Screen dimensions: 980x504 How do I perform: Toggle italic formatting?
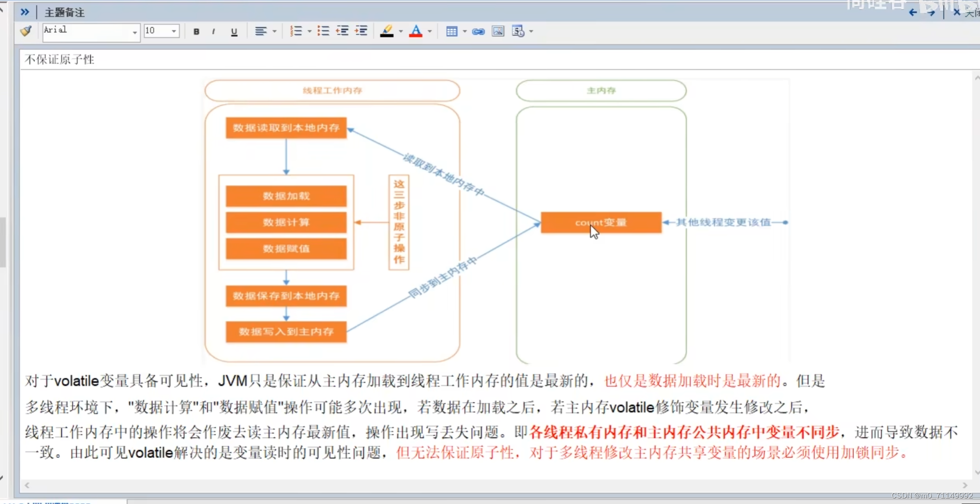click(213, 31)
